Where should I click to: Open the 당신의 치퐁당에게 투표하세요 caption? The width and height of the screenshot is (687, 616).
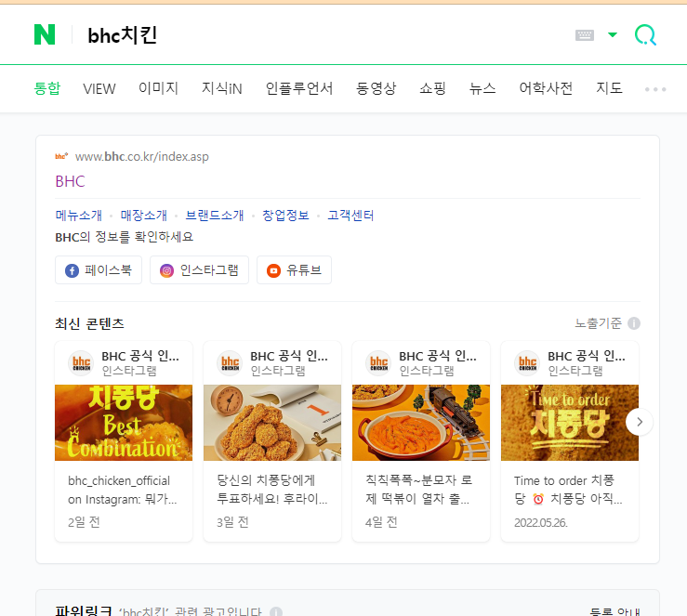pos(272,490)
